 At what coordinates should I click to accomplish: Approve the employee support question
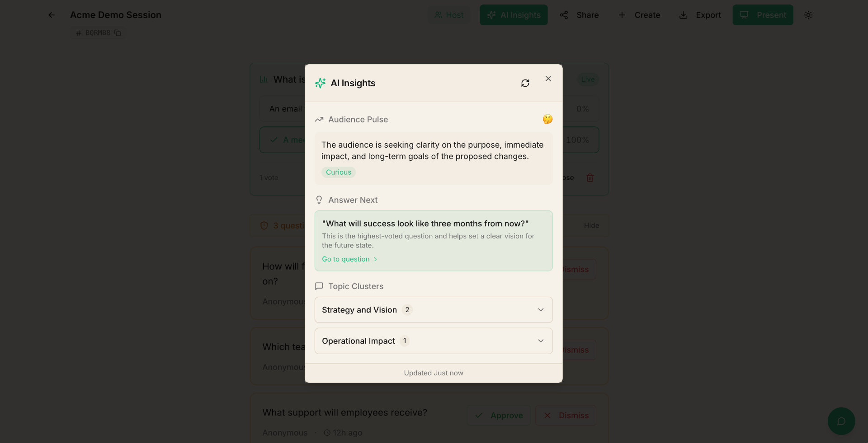(x=498, y=415)
